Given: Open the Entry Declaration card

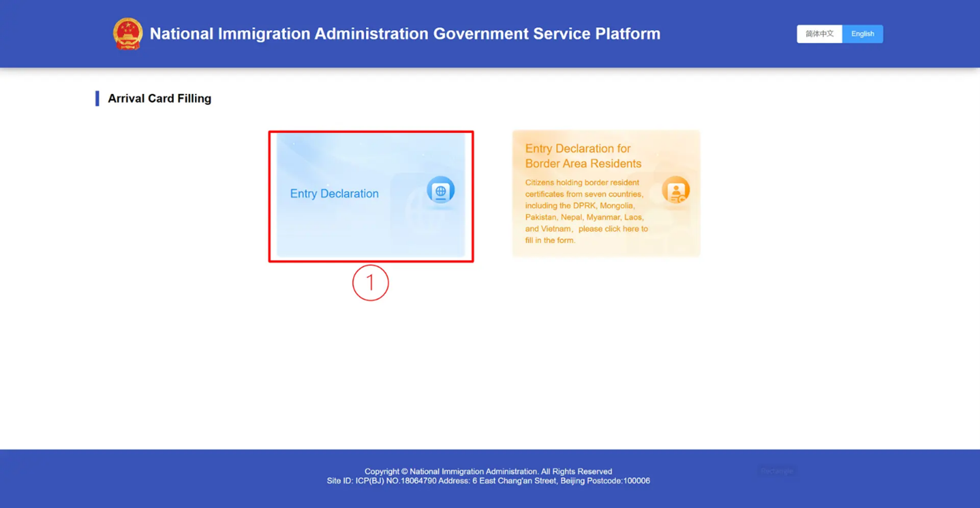Looking at the screenshot, I should coord(371,195).
